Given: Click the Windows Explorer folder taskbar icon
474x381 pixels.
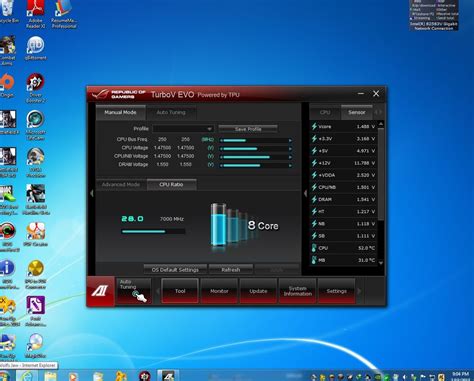Looking at the screenshot, I should (x=51, y=376).
